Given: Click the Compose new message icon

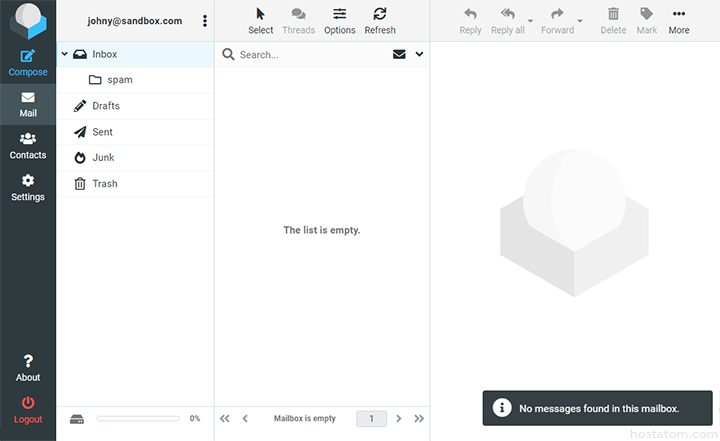Looking at the screenshot, I should click(28, 56).
